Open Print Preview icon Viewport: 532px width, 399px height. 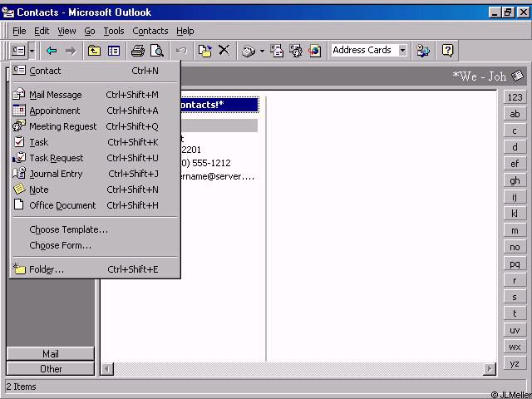157,51
